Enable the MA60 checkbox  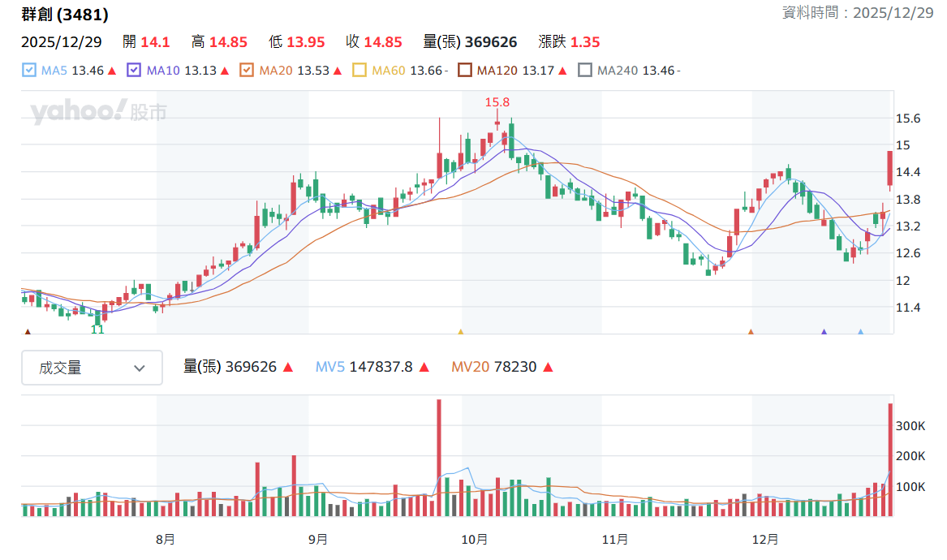click(x=359, y=70)
